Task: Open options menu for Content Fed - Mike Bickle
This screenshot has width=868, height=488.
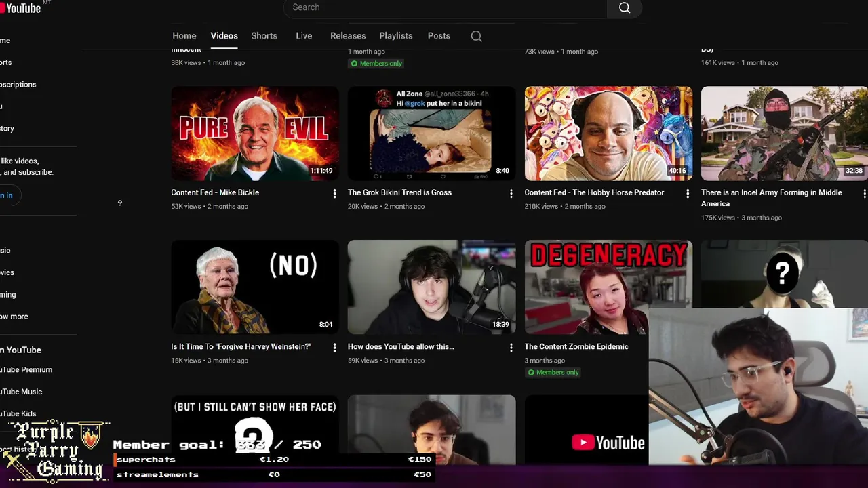Action: pos(334,194)
